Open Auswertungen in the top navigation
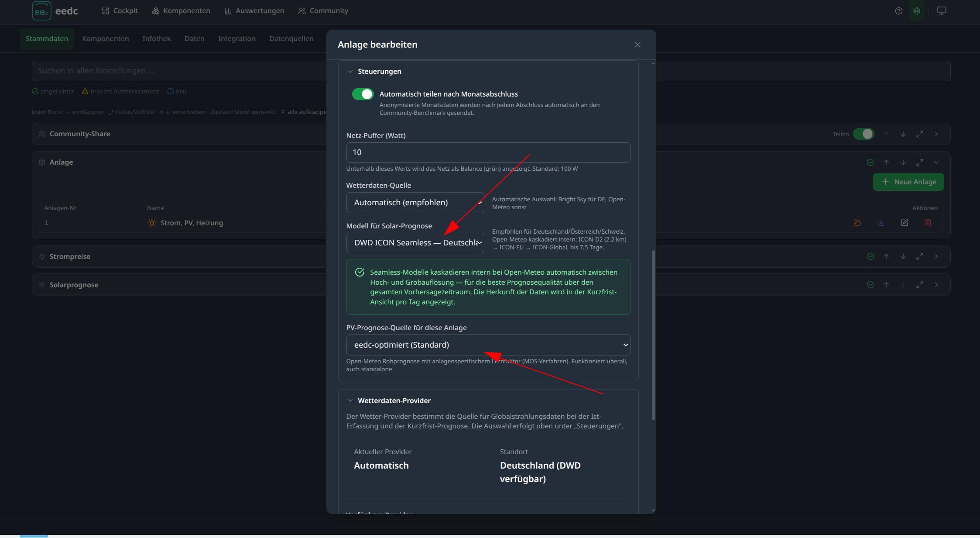980x538 pixels. pyautogui.click(x=254, y=11)
